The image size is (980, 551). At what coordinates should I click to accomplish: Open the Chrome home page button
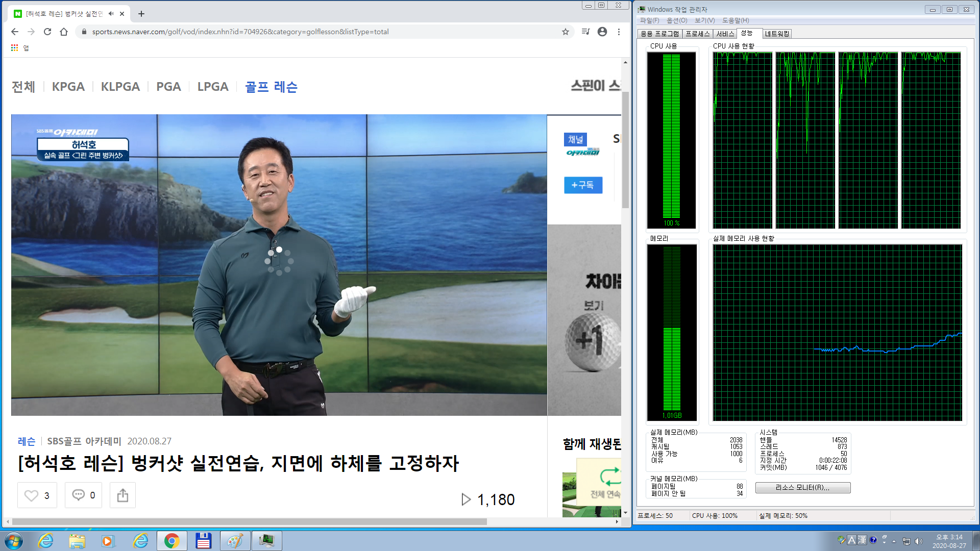click(64, 32)
